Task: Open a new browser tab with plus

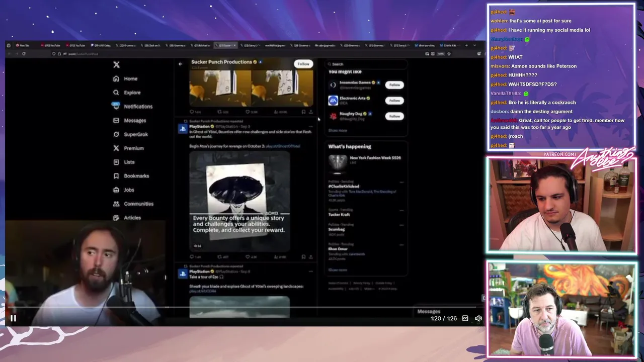Action: coord(466,45)
